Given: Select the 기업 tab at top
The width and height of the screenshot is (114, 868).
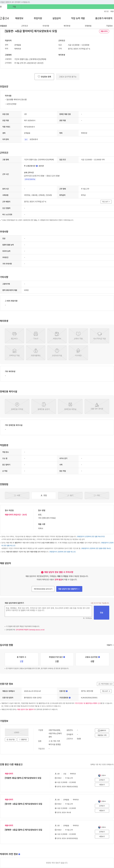Looking at the screenshot, I should (x=14, y=7).
